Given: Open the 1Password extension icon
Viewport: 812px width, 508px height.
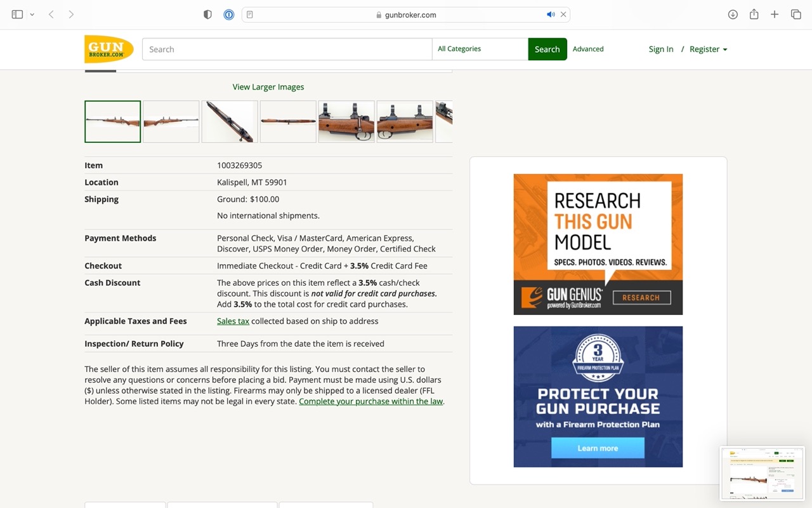Looking at the screenshot, I should [x=229, y=15].
